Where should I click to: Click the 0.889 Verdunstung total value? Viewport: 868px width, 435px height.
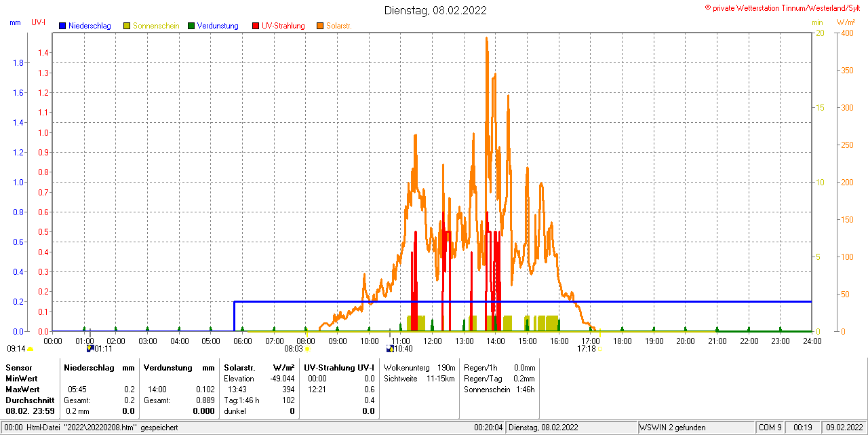point(205,400)
